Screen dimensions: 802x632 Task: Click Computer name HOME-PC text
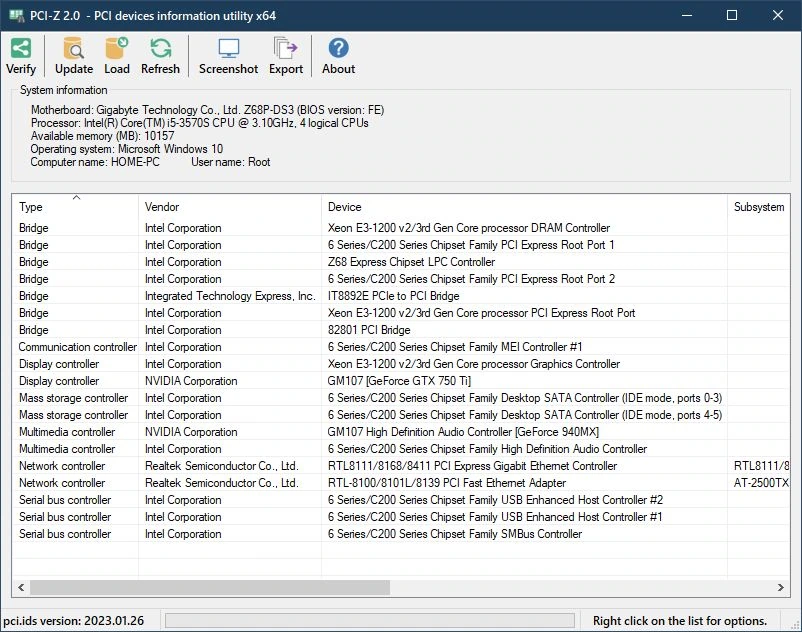coord(95,162)
